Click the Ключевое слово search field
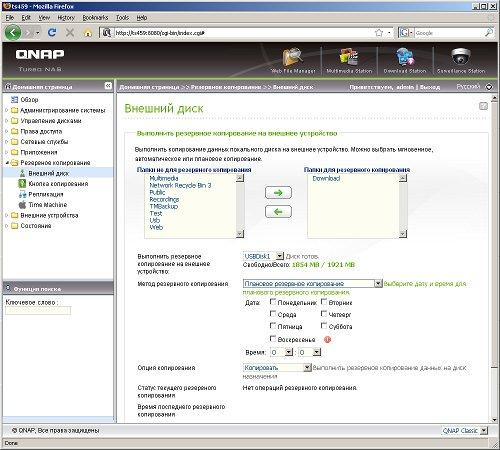Screen dimensions: 500x450 point(38,311)
